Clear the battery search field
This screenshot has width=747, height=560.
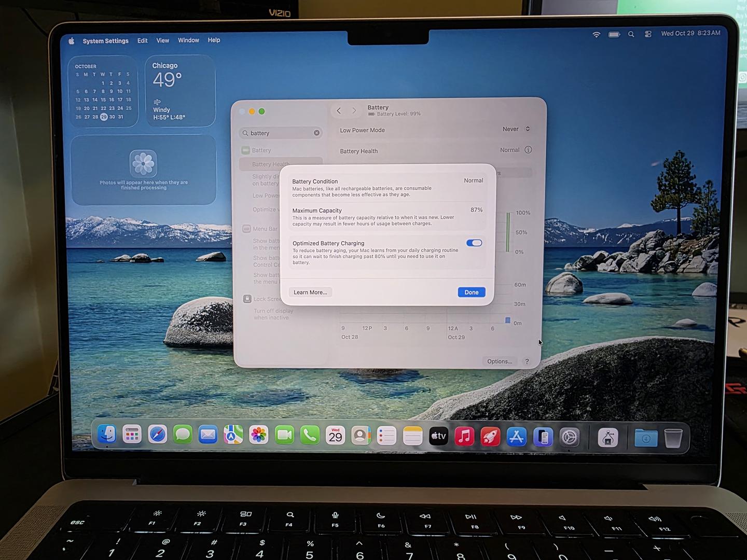pyautogui.click(x=316, y=133)
